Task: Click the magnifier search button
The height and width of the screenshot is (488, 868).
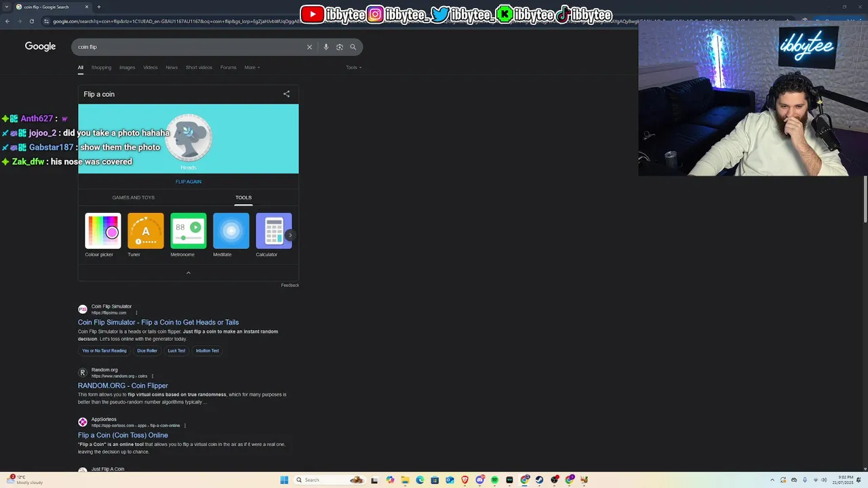Action: 353,47
